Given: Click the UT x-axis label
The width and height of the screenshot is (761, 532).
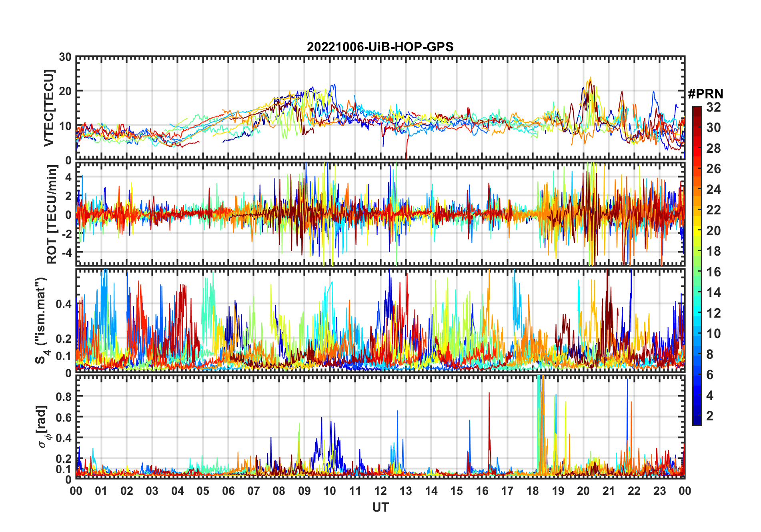Looking at the screenshot, I should tap(380, 508).
